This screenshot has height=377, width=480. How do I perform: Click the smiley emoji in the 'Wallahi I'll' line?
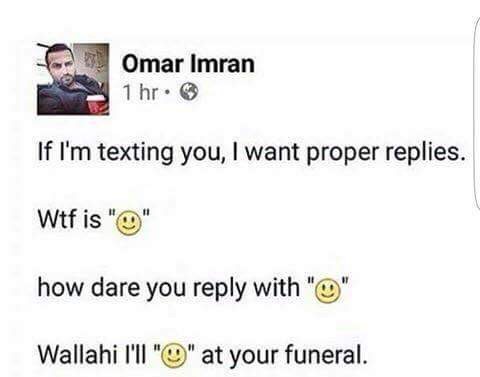173,356
